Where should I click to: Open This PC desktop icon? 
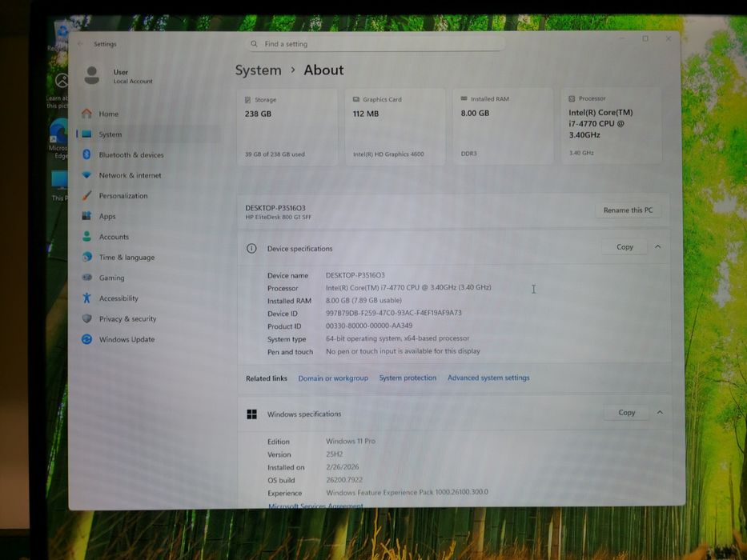pyautogui.click(x=59, y=186)
